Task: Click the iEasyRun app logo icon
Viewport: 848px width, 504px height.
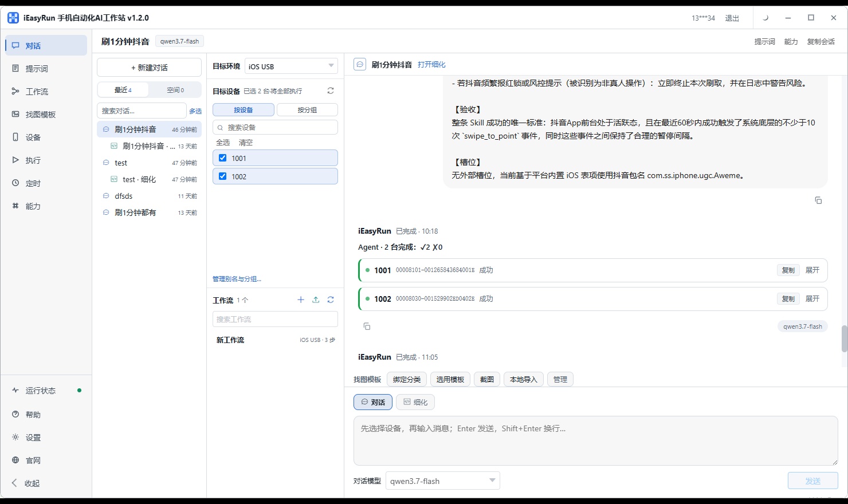Action: pyautogui.click(x=13, y=18)
